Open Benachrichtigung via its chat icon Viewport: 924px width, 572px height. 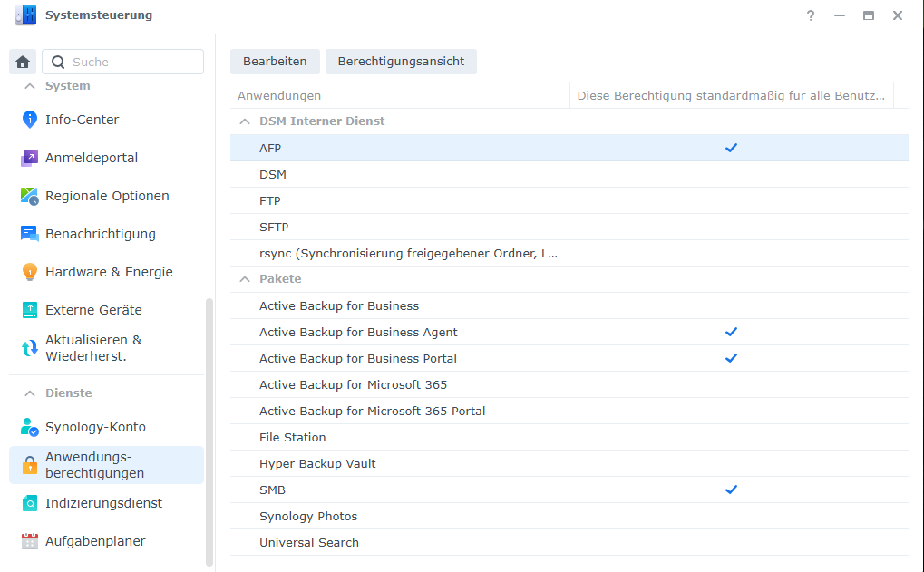tap(30, 234)
